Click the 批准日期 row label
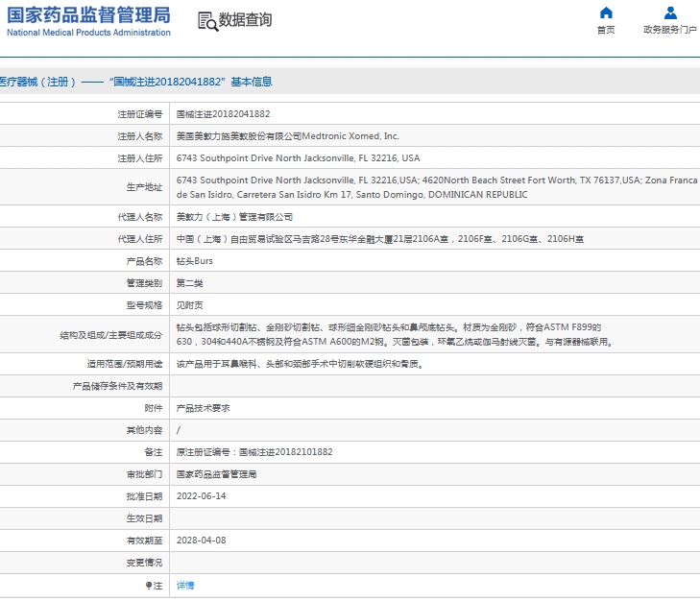Viewport: 700px width, 601px height. (x=145, y=496)
